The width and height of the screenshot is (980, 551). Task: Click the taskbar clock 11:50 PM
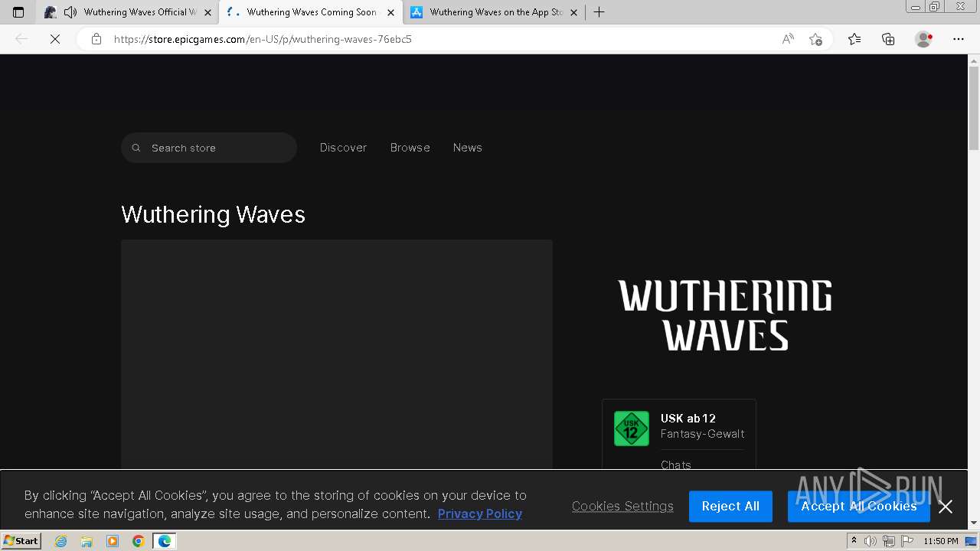[941, 541]
